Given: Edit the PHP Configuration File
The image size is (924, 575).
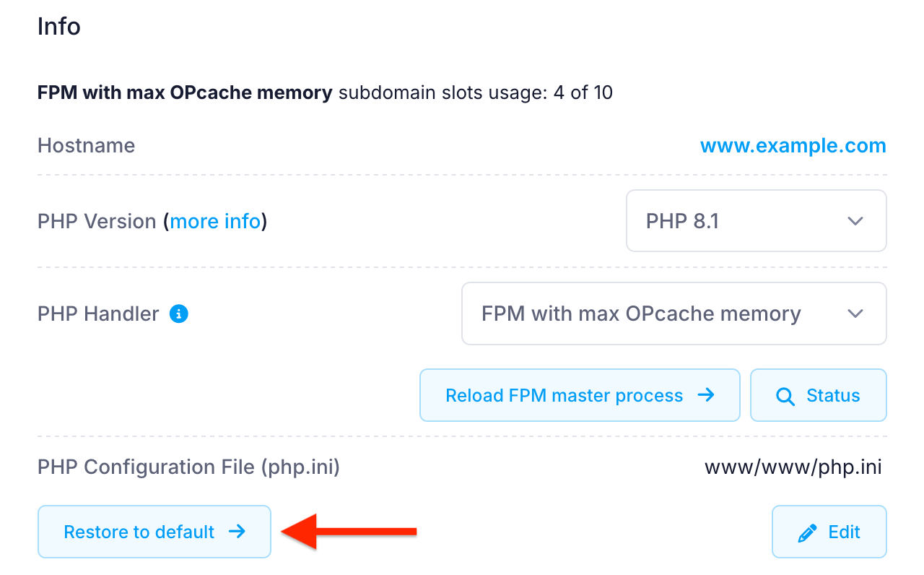Looking at the screenshot, I should point(829,532).
